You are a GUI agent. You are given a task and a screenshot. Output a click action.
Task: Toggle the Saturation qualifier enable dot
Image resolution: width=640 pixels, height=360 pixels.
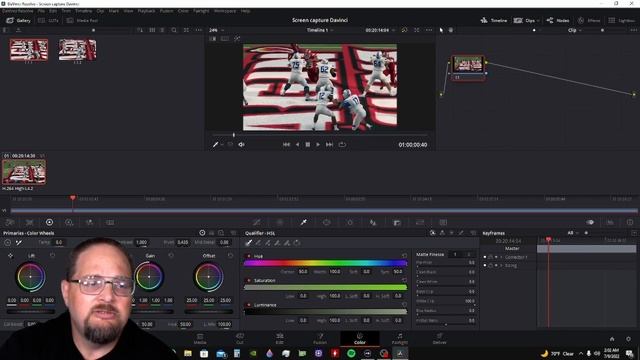[249, 281]
